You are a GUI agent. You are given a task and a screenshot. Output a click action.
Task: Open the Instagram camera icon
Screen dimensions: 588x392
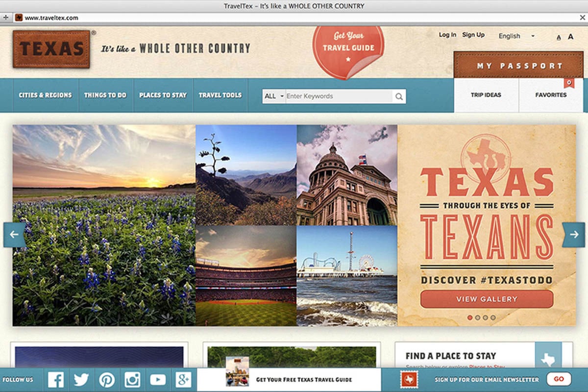pos(132,380)
